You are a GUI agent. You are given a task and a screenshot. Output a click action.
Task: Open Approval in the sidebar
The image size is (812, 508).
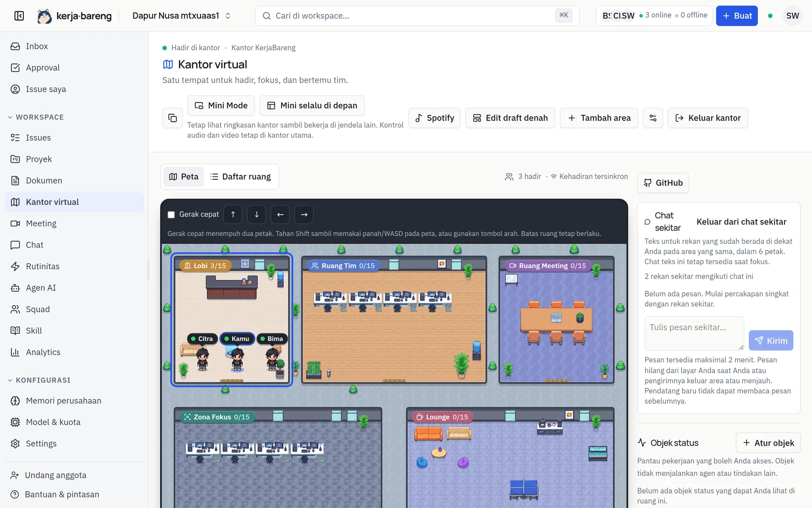pyautogui.click(x=74, y=68)
